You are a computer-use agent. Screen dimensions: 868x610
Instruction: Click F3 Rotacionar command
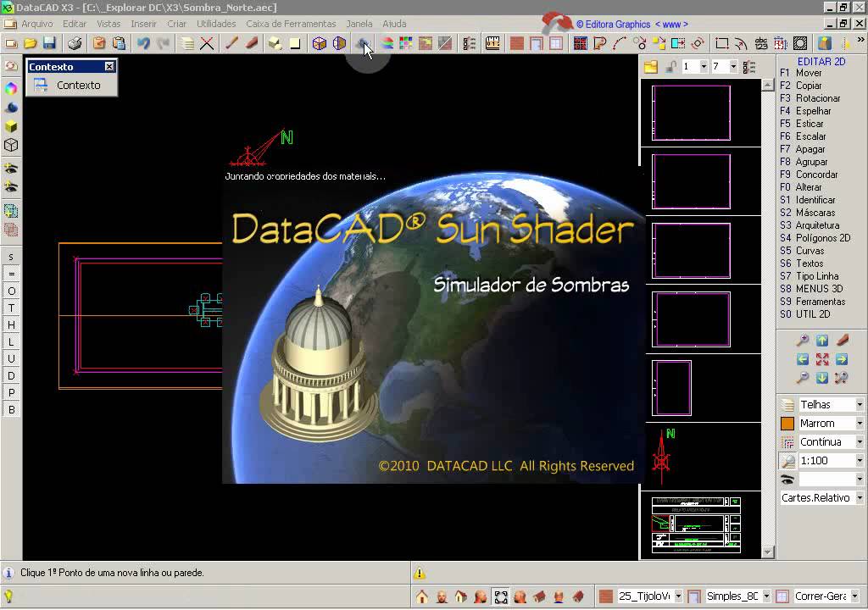pos(810,98)
